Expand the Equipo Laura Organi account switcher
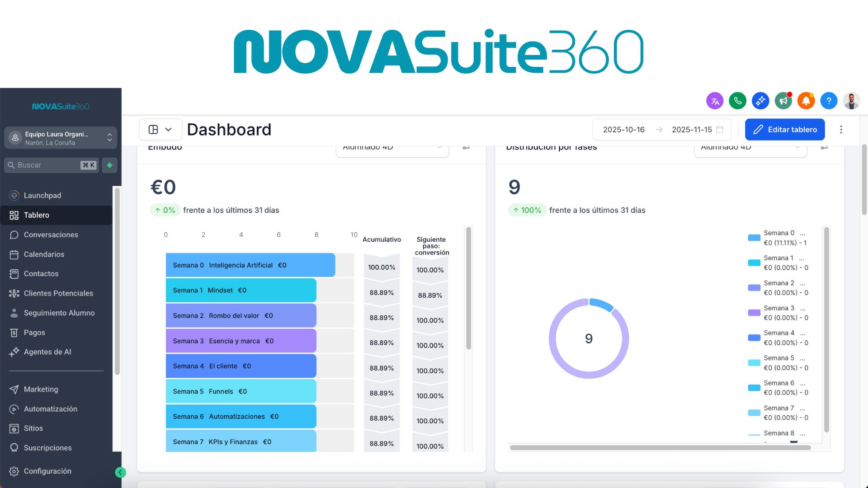 pos(61,138)
